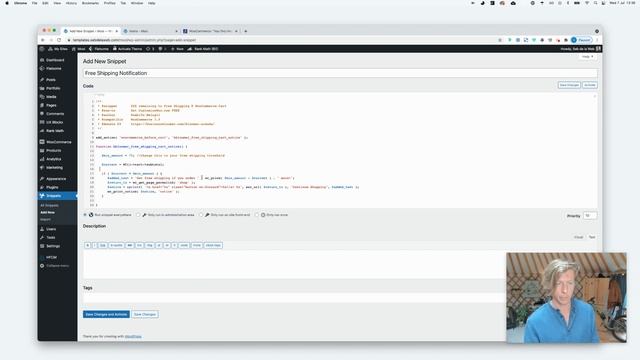Open the highlighted Snippets menu in the sidebar
The image size is (640, 360).
click(53, 196)
